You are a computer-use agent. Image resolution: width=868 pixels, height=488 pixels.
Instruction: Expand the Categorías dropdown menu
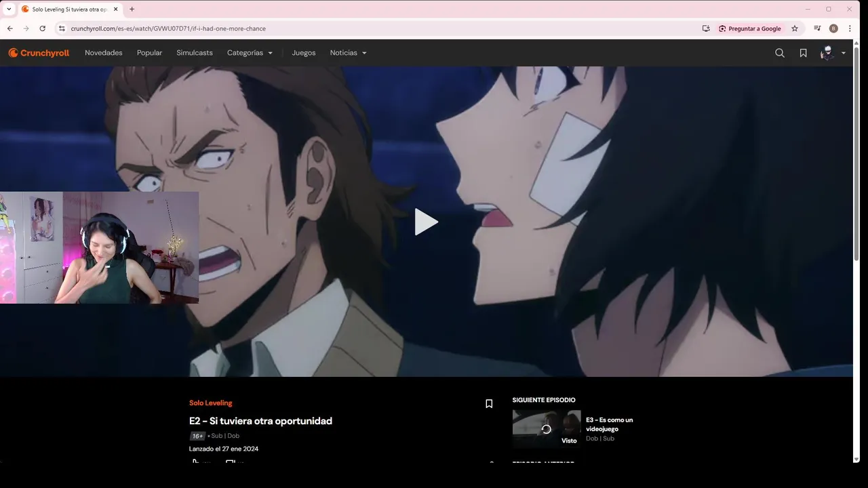pos(250,53)
